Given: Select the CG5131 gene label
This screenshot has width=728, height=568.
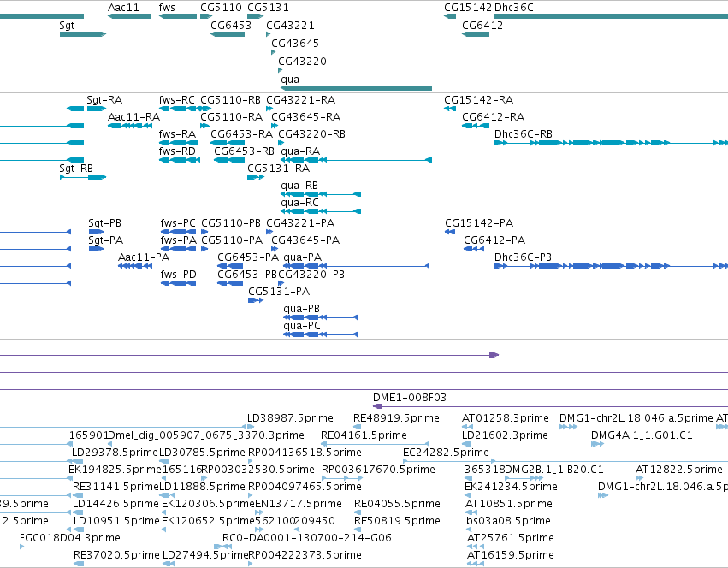Looking at the screenshot, I should click(x=268, y=8).
